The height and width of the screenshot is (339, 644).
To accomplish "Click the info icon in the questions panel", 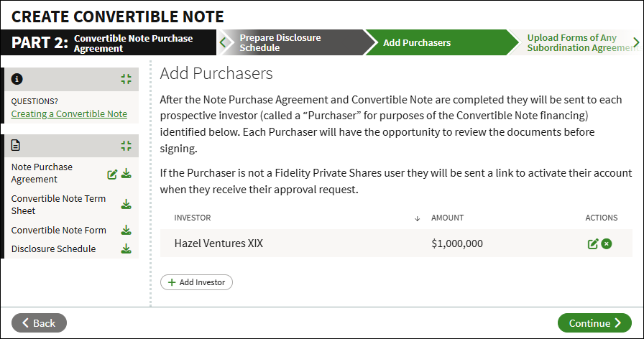I will point(17,79).
